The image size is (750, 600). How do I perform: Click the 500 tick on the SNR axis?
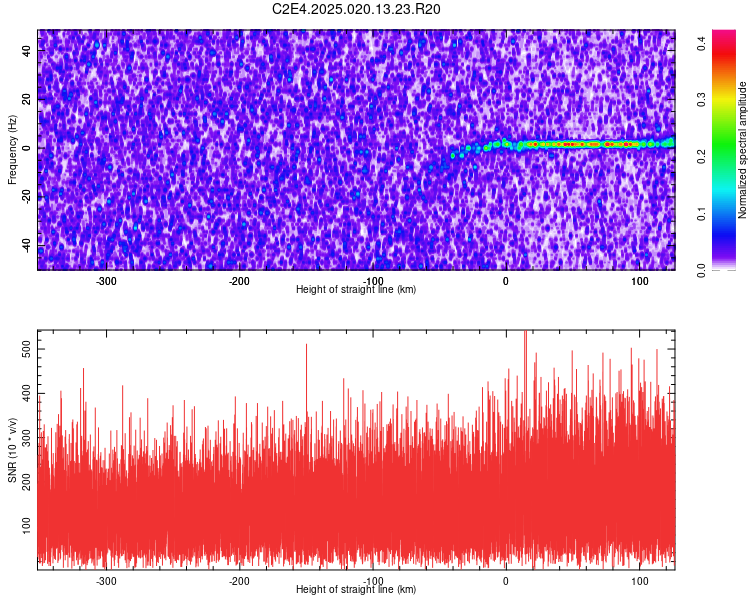[27, 349]
